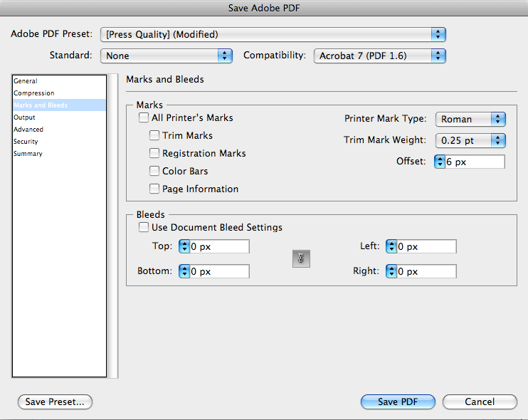This screenshot has height=420, width=528.
Task: Click into the Top bleed field
Action: [220, 246]
